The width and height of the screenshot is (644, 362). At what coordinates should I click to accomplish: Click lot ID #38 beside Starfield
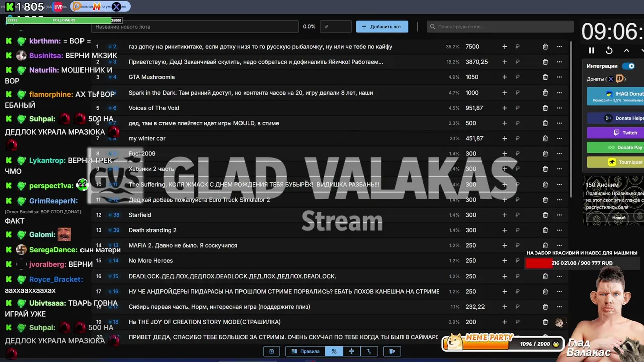pyautogui.click(x=114, y=215)
